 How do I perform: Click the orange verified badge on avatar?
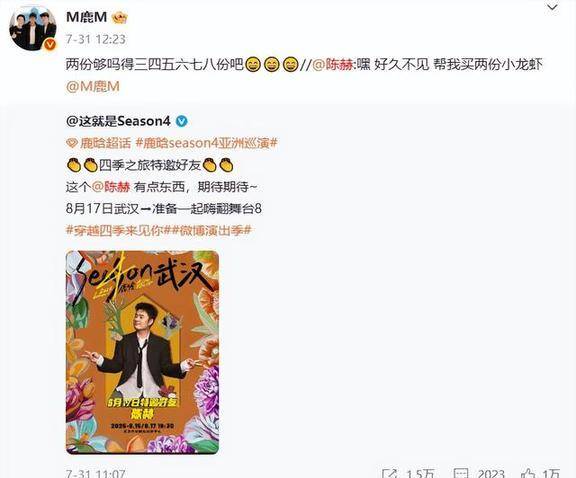coord(50,45)
